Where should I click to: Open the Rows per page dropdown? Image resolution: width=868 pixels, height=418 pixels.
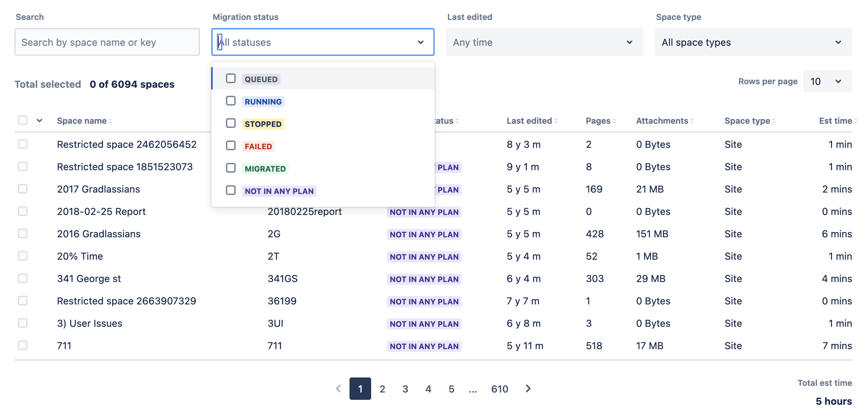click(x=827, y=81)
